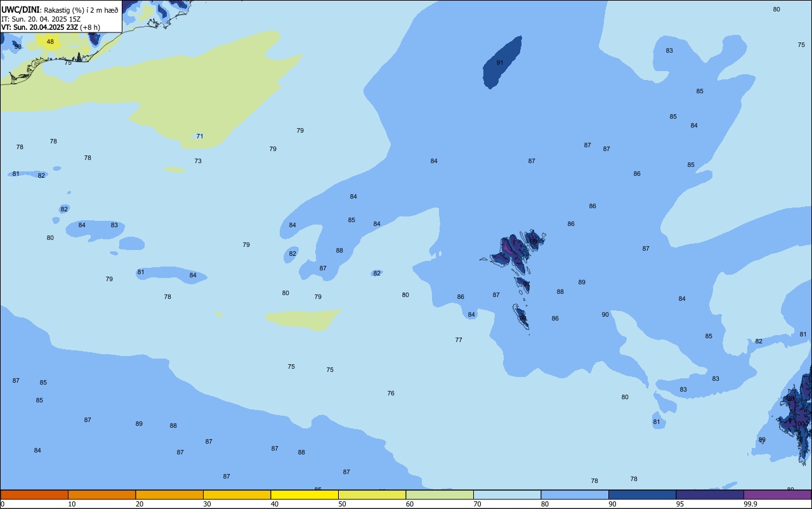
Task: Select the medium blue 80–90 legend swatch
Action: (575, 494)
